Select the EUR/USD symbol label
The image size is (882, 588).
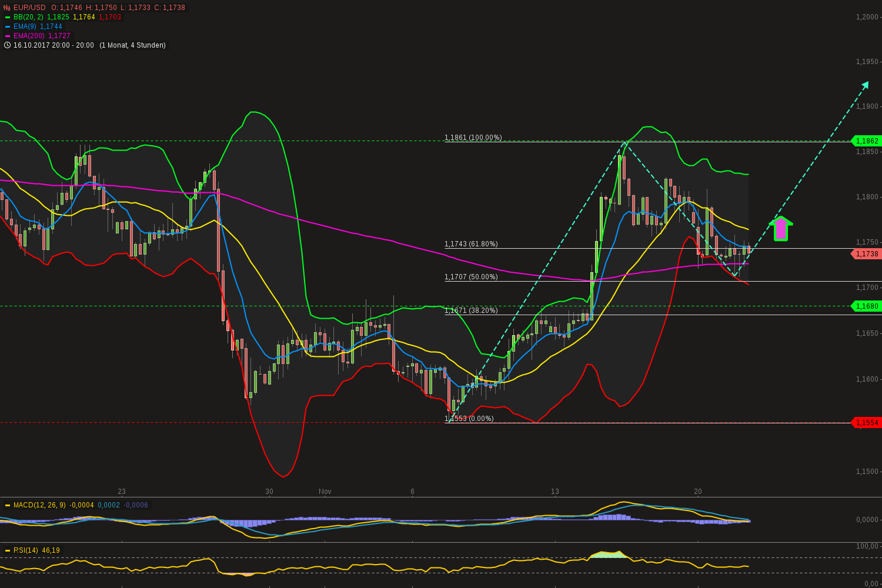(x=29, y=8)
